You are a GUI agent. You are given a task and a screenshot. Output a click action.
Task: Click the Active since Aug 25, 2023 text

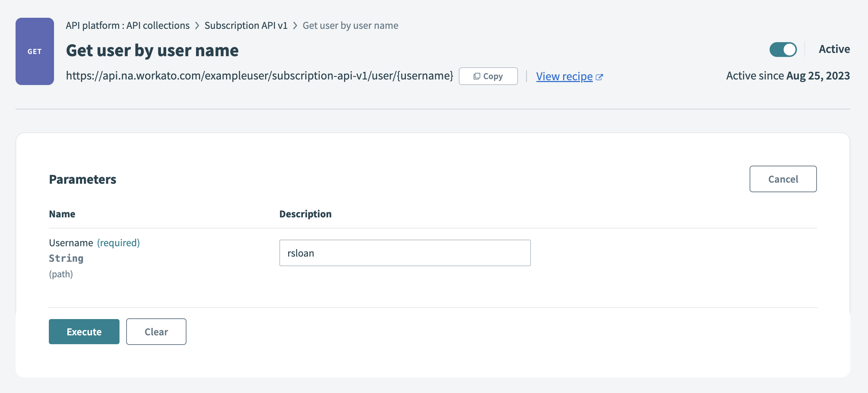788,75
